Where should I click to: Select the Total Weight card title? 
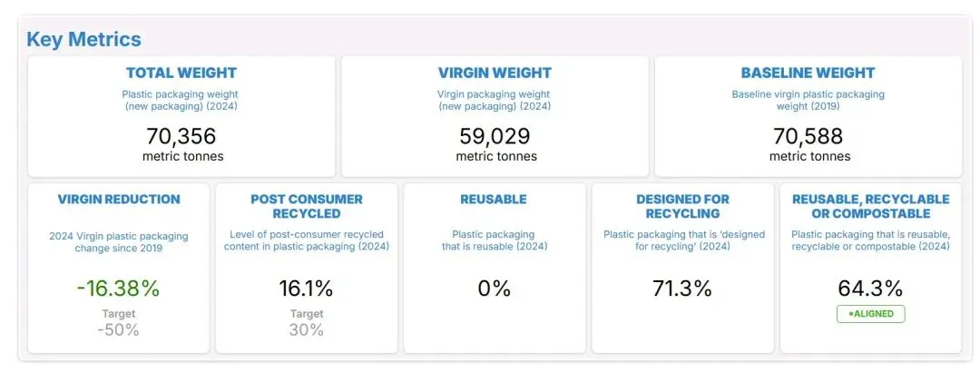181,73
